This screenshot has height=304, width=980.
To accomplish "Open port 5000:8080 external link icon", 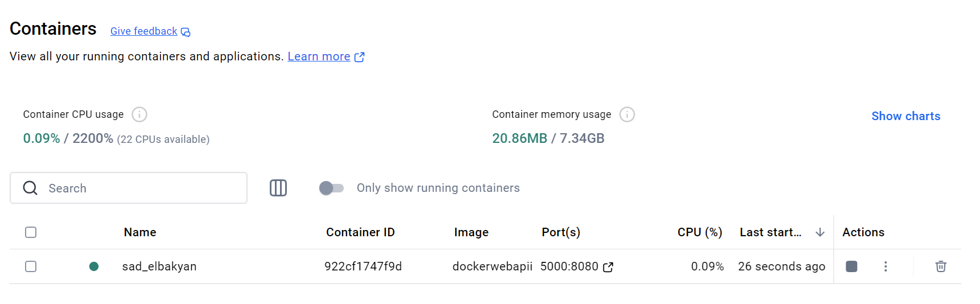I will coord(608,267).
